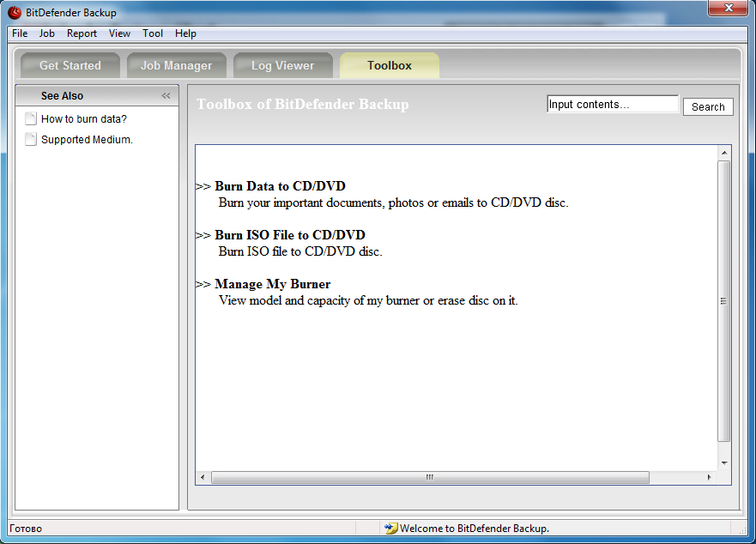756x544 pixels.
Task: Click 'Burn your important documents' description text
Action: [393, 202]
